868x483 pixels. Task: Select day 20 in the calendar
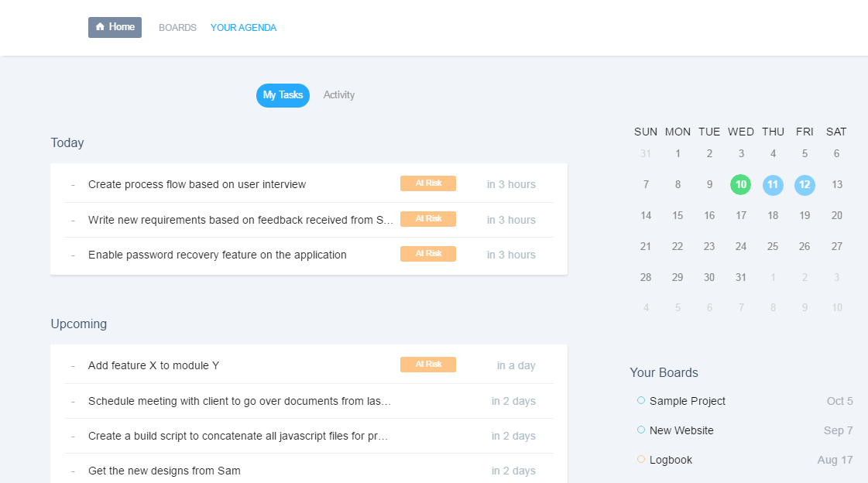click(837, 215)
